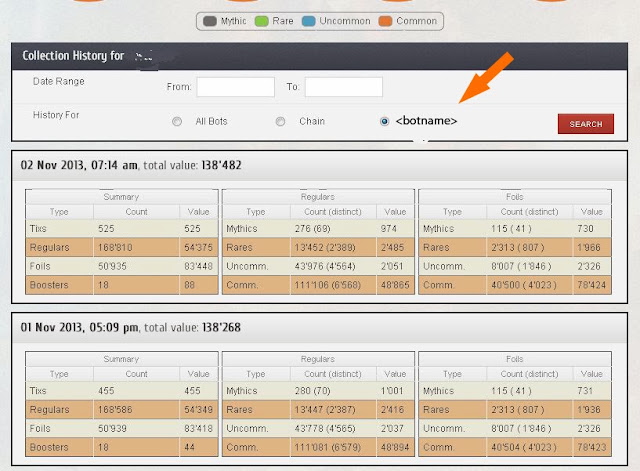This screenshot has width=640, height=471.
Task: Select the All Bots radio button
Action: 177,122
